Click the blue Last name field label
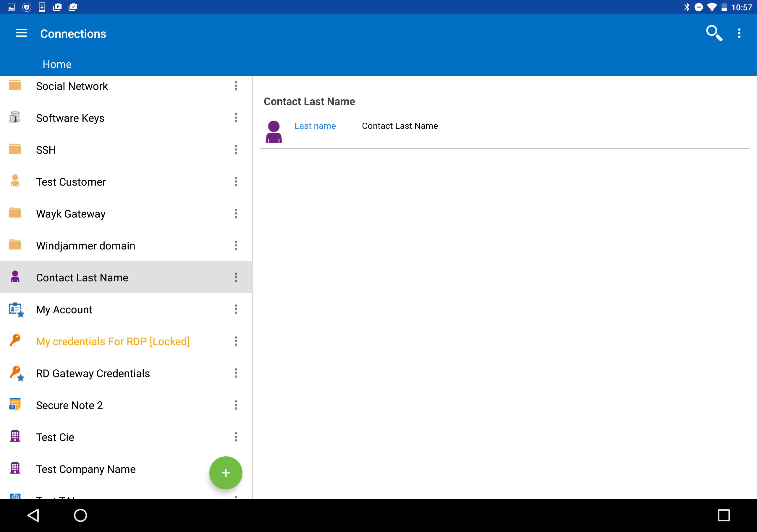 (x=315, y=126)
